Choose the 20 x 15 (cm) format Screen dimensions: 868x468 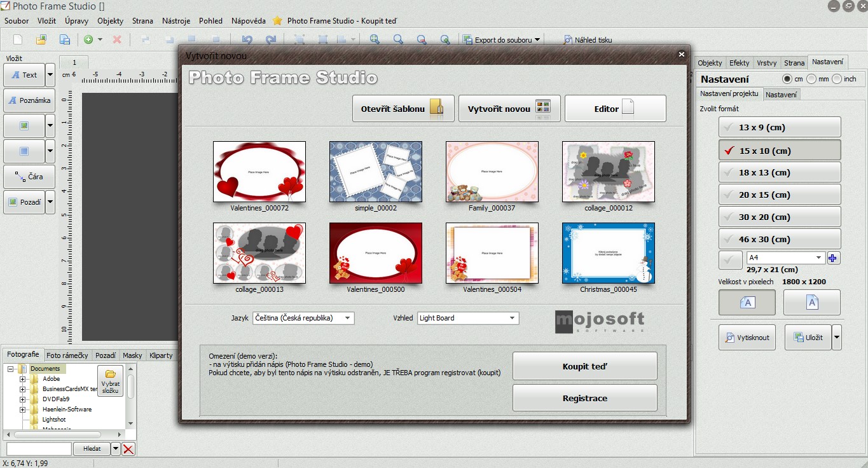780,195
